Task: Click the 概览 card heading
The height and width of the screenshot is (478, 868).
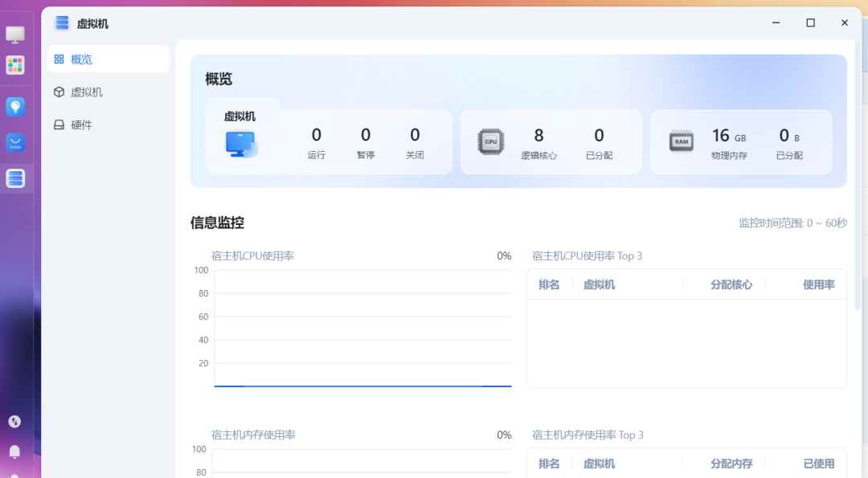Action: [219, 79]
